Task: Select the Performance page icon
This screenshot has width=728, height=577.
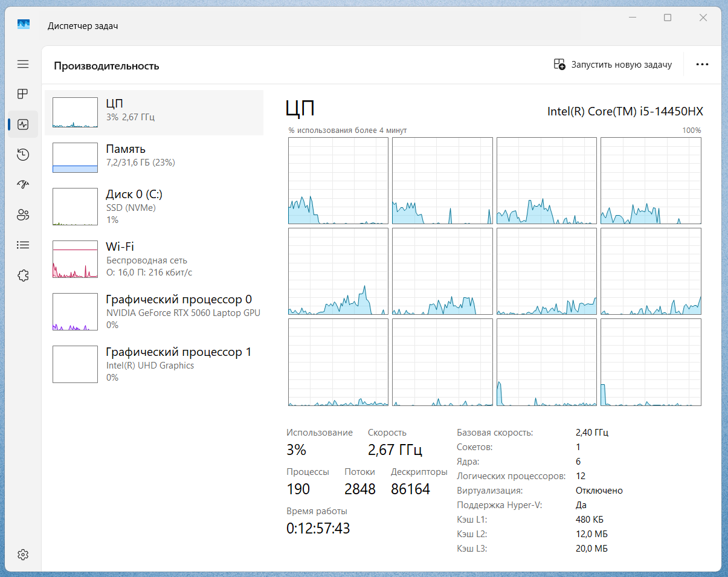Action: [23, 124]
